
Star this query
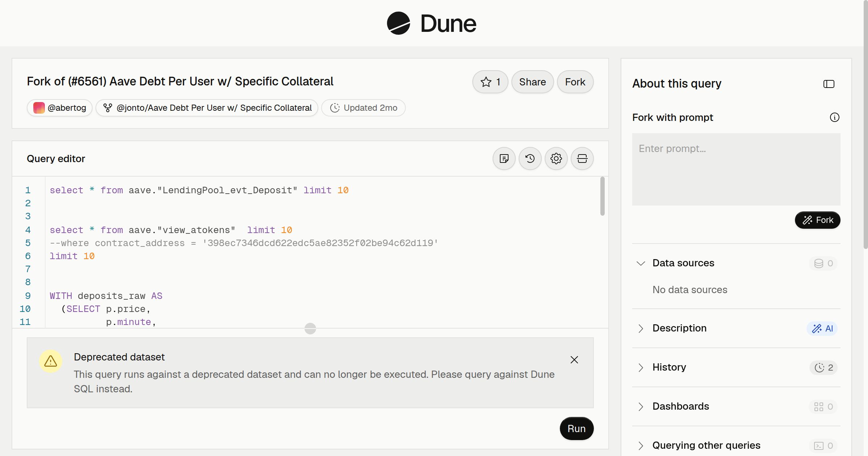(x=490, y=82)
